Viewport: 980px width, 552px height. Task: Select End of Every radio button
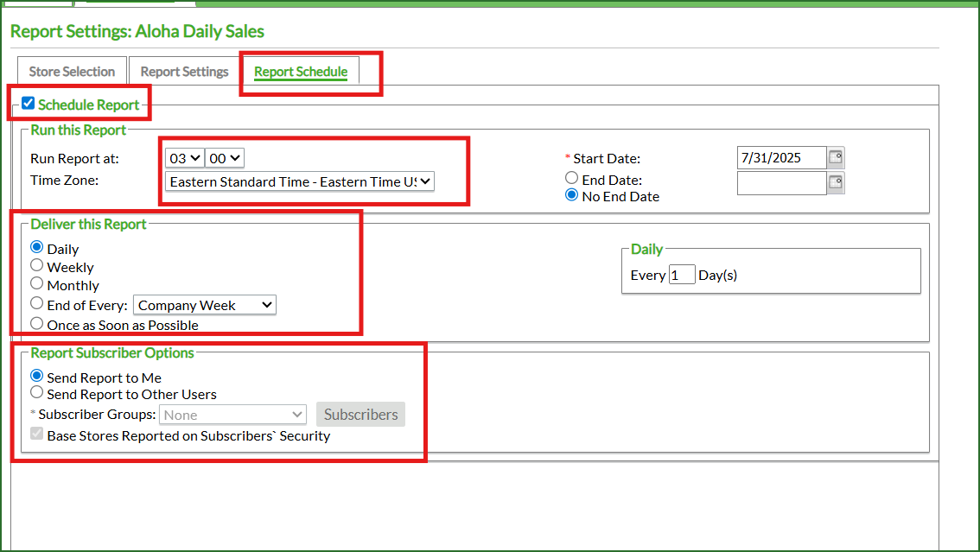[x=37, y=303]
